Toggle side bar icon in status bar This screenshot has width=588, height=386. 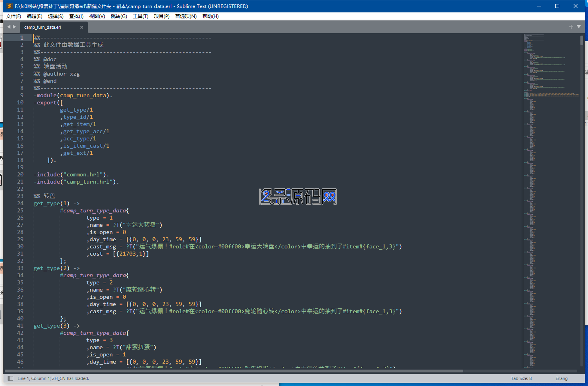10,378
